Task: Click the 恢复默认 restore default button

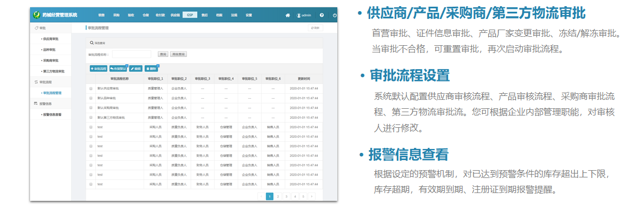Action: point(119,68)
